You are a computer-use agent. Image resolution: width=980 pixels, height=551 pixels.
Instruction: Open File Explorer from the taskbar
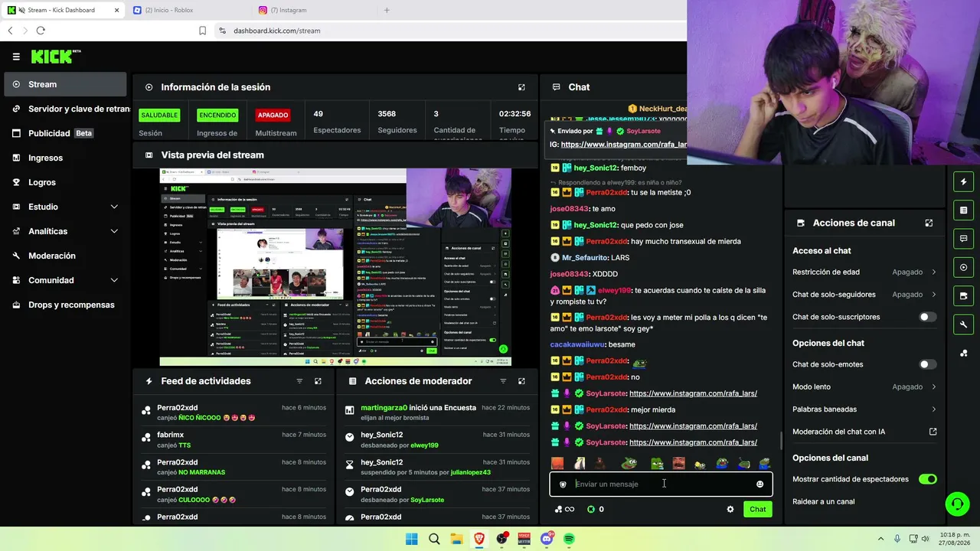click(456, 539)
